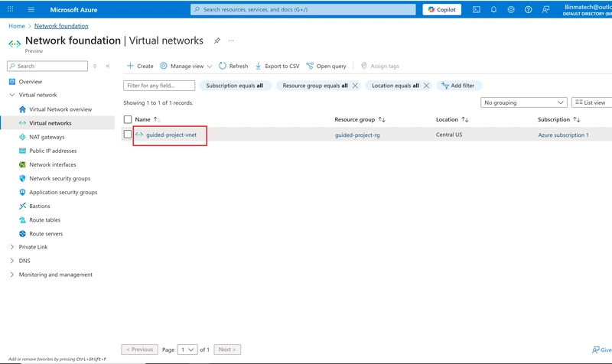
Task: Open the guided-project-vnet link
Action: click(x=171, y=135)
